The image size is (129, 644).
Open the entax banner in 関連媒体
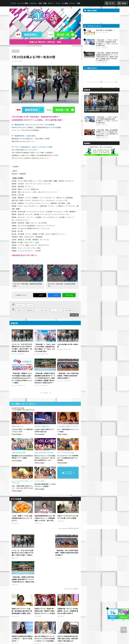[101, 151]
